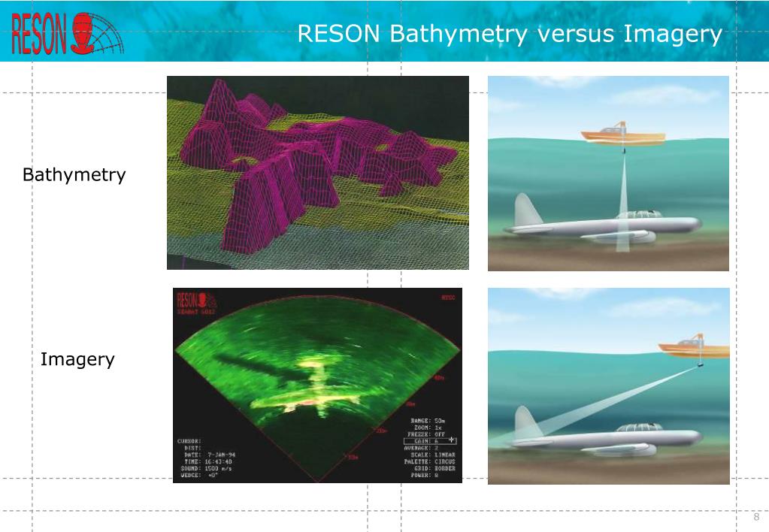Click the 'TIME: 16:43:40' readout
This screenshot has width=769, height=532.
(208, 462)
